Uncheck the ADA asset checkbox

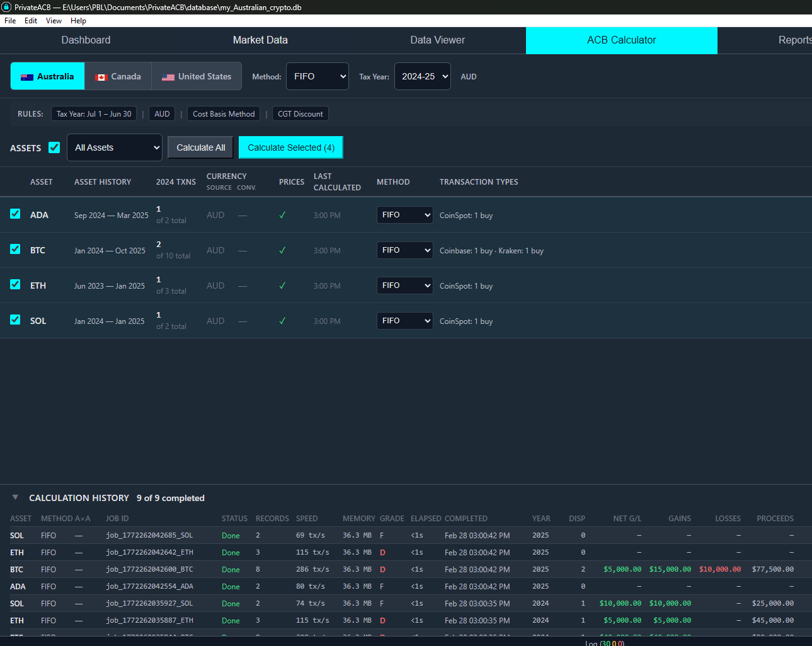(15, 214)
